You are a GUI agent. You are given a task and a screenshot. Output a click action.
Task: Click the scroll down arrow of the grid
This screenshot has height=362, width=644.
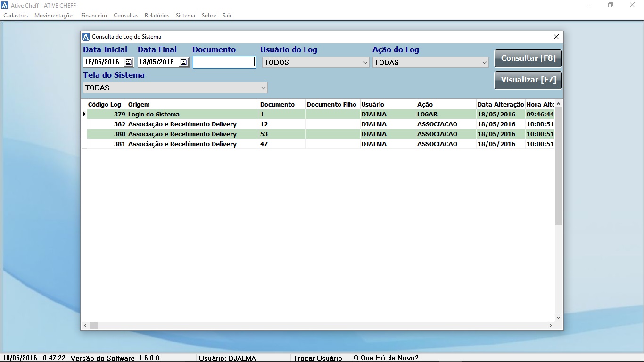click(558, 318)
